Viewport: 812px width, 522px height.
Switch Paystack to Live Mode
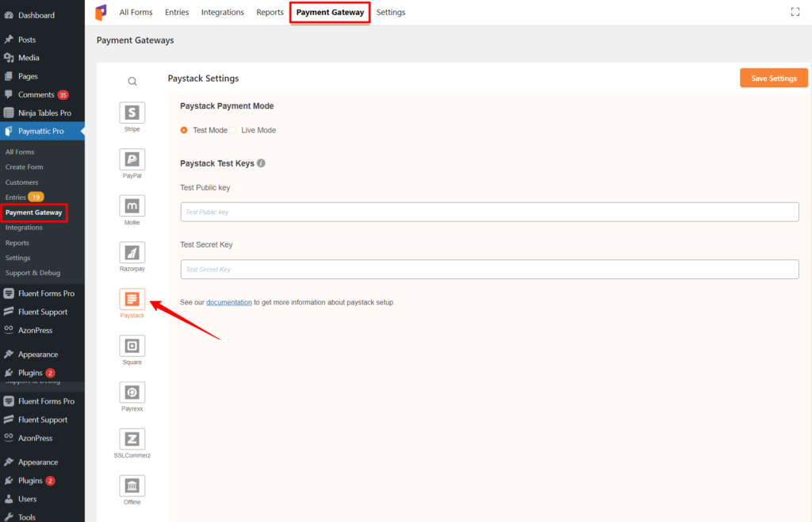(233, 130)
